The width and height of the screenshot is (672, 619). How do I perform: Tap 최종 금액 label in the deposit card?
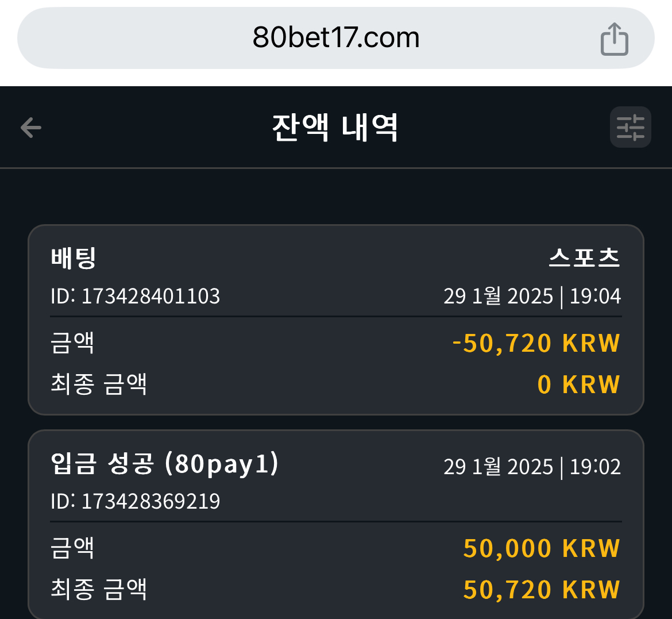[99, 589]
